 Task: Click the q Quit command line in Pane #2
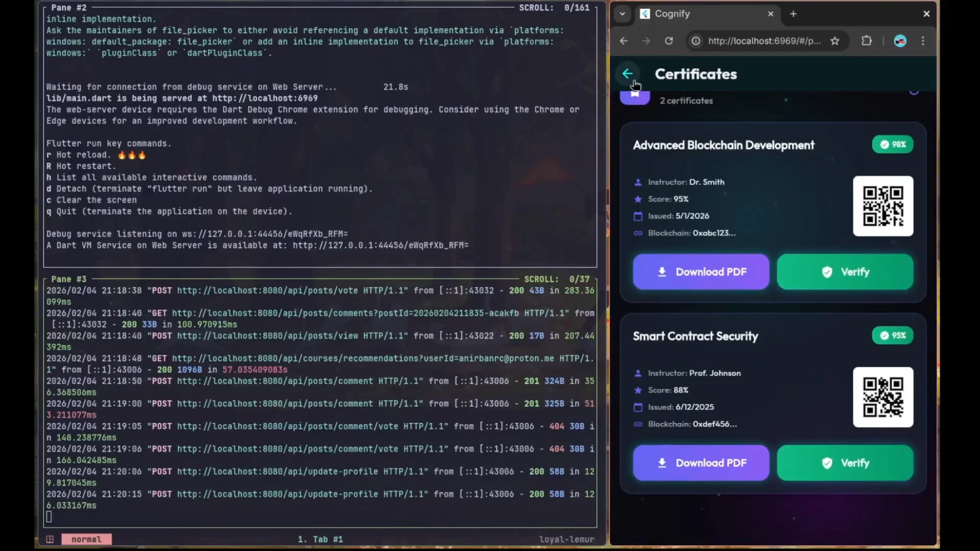[169, 211]
